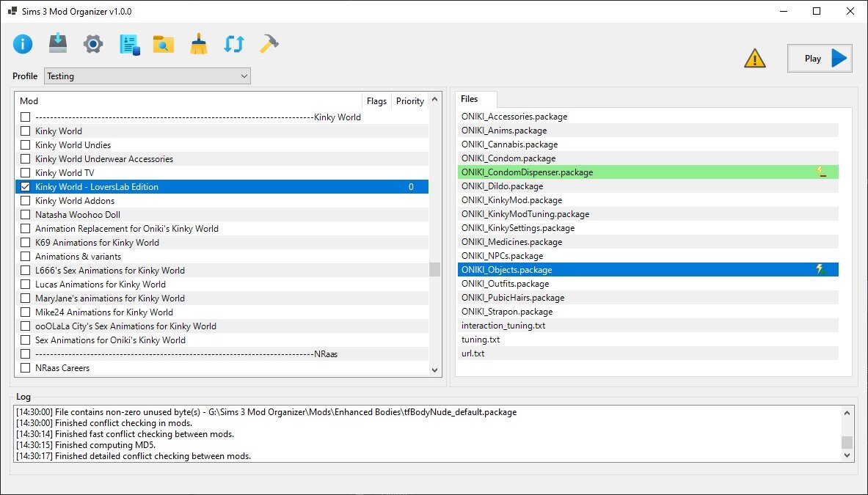Open the Profile Testing dropdown

coord(147,76)
